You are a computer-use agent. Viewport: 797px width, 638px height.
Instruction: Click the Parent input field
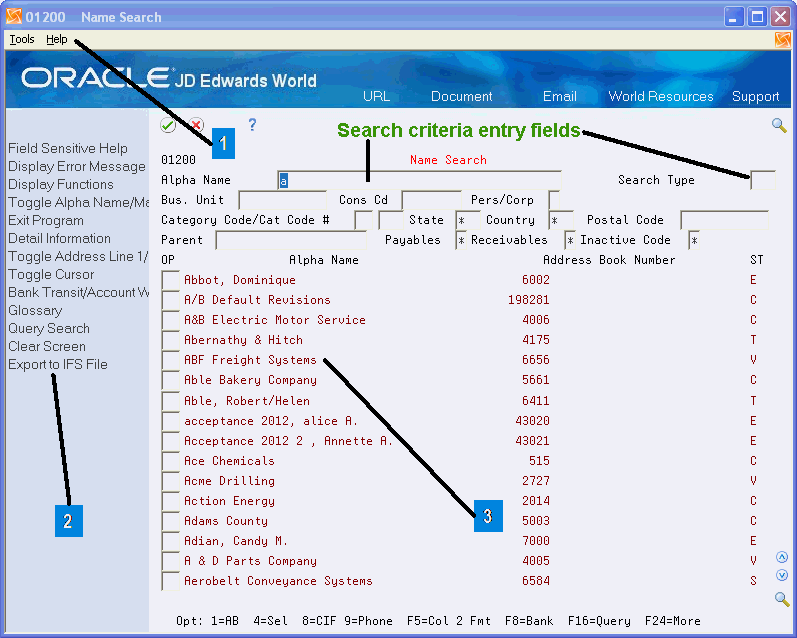291,240
